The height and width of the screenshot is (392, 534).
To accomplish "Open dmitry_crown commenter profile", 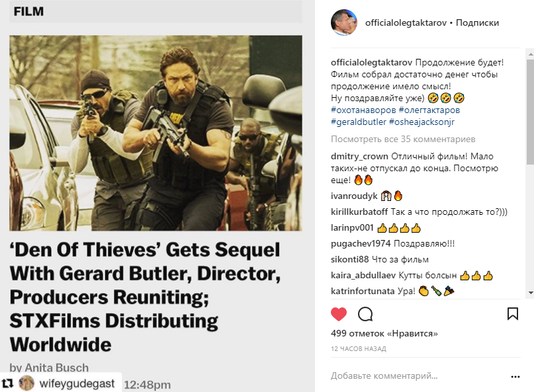I will click(x=359, y=156).
